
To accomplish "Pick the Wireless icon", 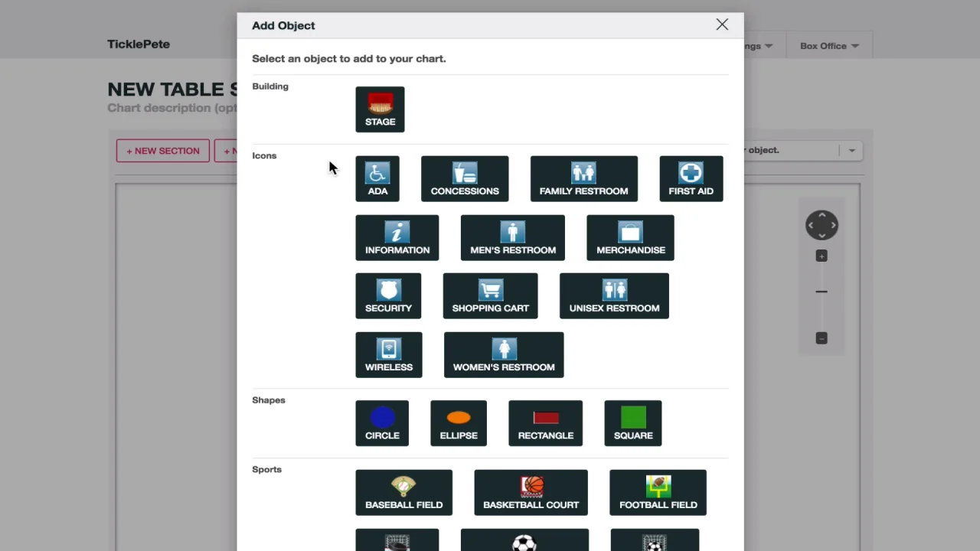I will pyautogui.click(x=388, y=355).
